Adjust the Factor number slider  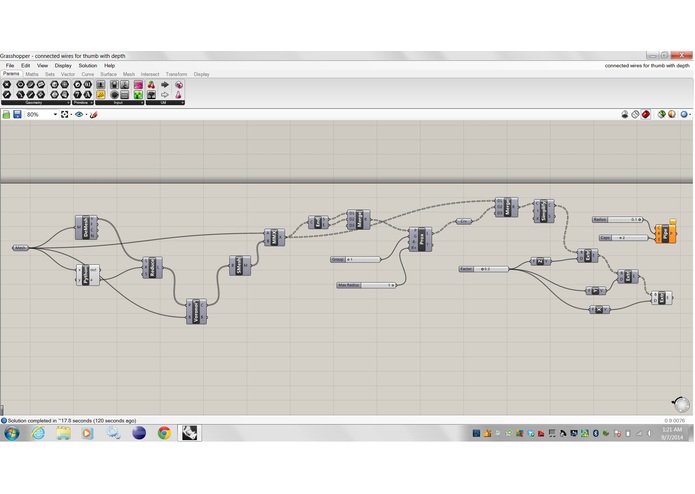[484, 269]
